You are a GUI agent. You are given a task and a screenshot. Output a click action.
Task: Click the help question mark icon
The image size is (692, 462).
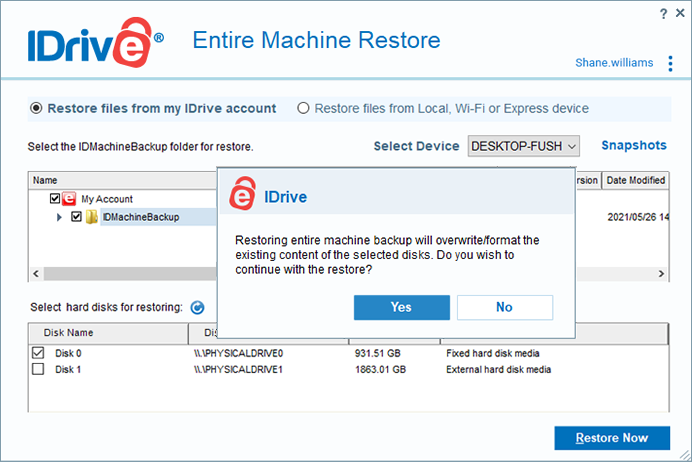pos(663,14)
